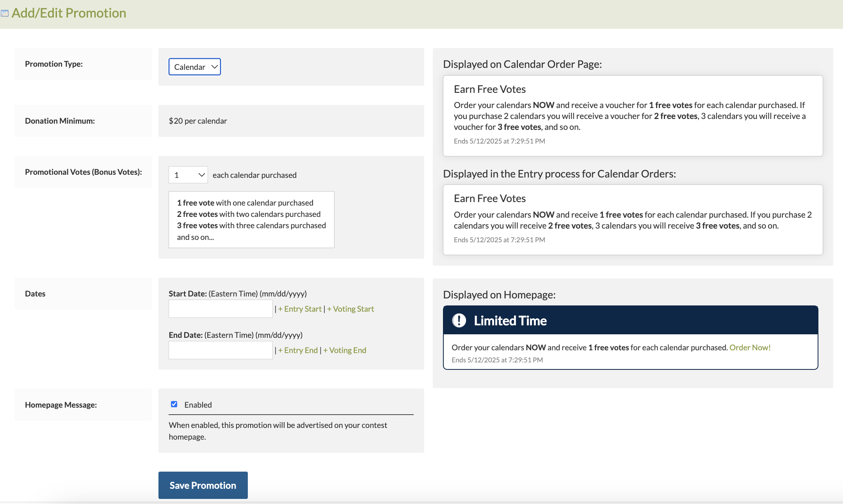Click the Start Date input field
Image resolution: width=843 pixels, height=504 pixels.
point(221,309)
